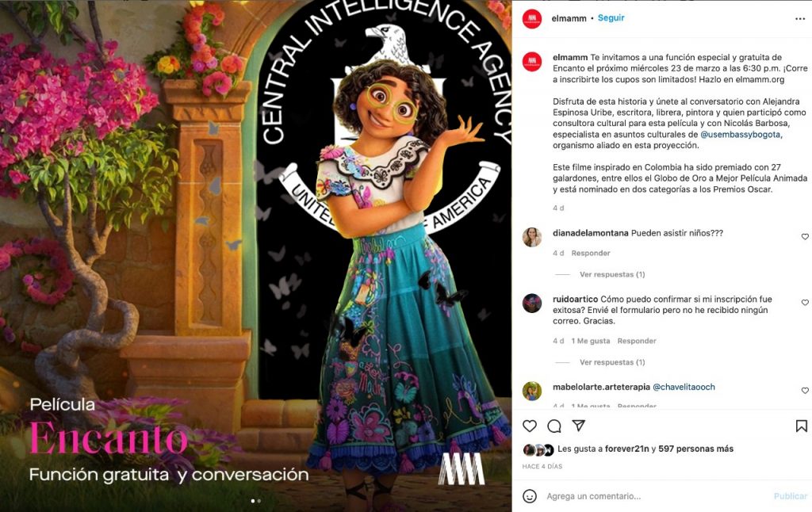Viewport: 812px width, 512px height.
Task: Open @usembassybogota mention link
Action: pos(741,135)
